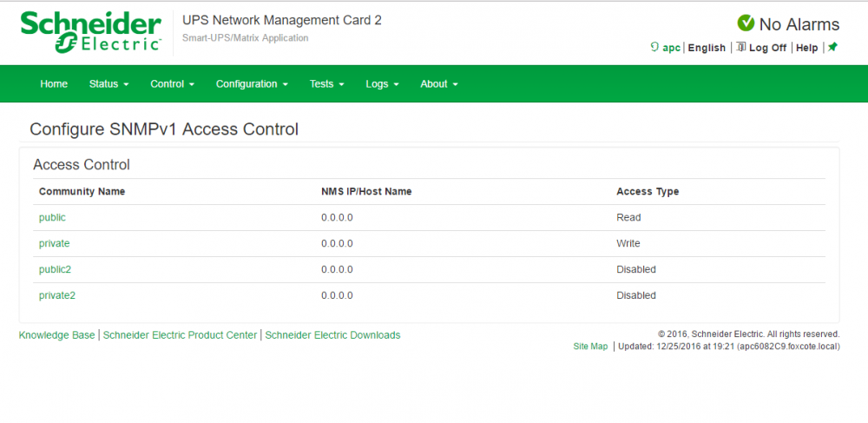Click the Read access type cell
Viewport: 868px width, 423px height.
(628, 218)
